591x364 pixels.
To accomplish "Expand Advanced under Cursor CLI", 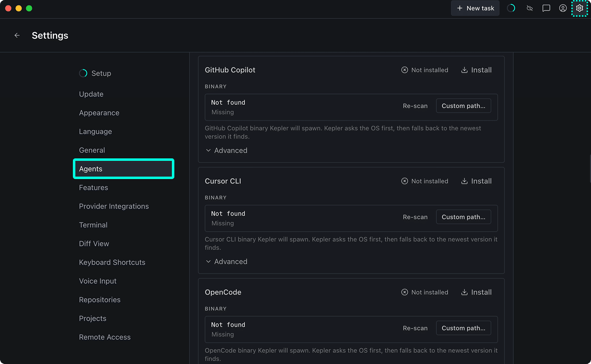I will click(x=227, y=262).
